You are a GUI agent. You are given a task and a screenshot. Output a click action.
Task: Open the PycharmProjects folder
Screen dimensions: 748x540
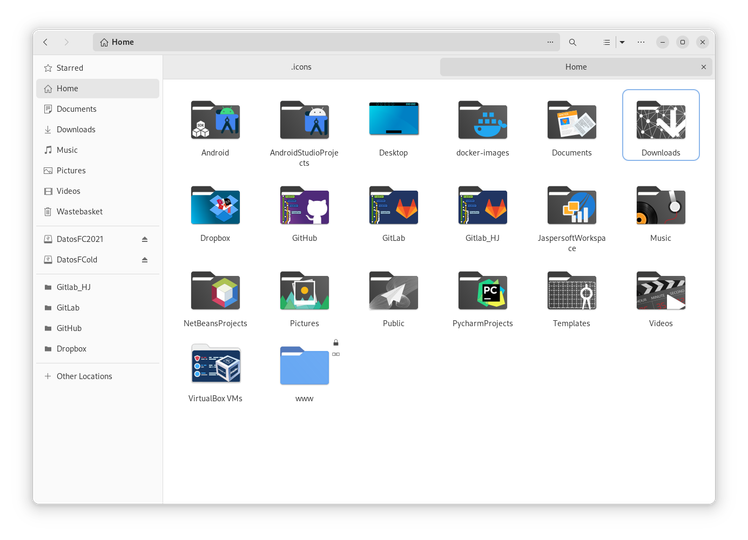tap(483, 291)
